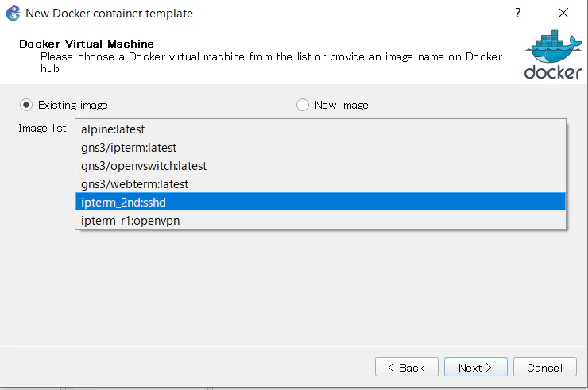Go back to the previous wizard page

point(407,368)
